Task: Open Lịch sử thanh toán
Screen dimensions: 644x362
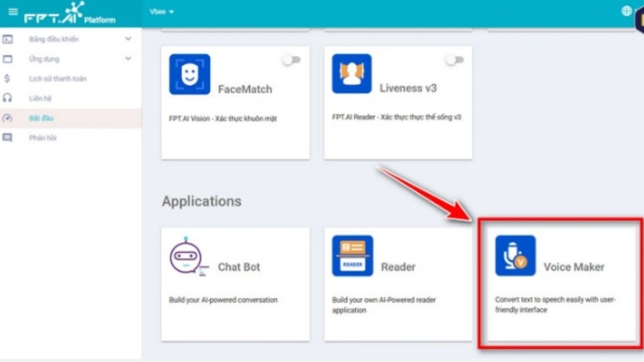Action: [57, 79]
